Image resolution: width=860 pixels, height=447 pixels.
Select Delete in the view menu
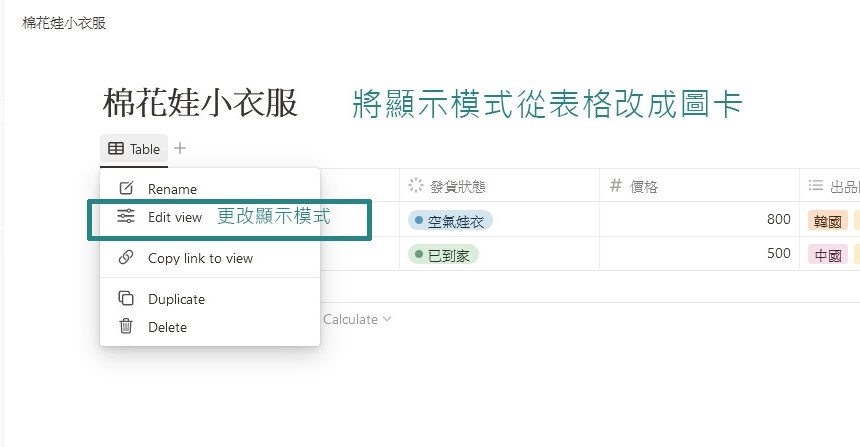point(210,327)
